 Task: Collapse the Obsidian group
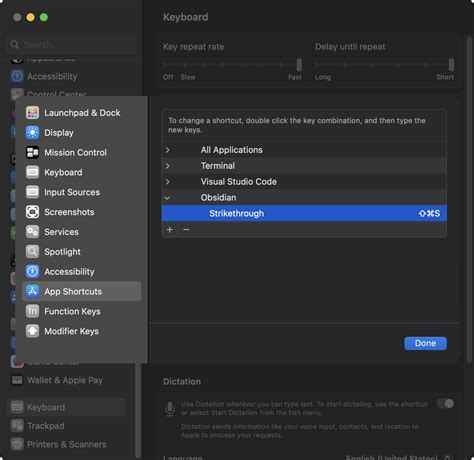point(167,198)
